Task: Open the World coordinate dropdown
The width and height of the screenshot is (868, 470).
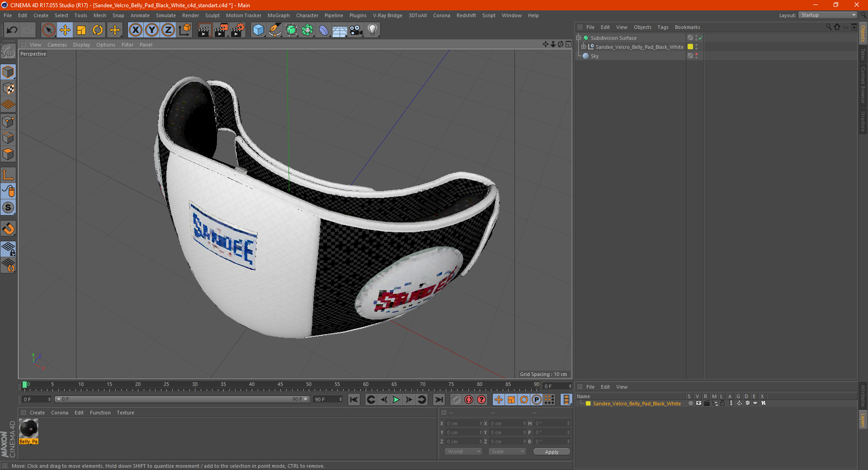Action: click(x=463, y=451)
